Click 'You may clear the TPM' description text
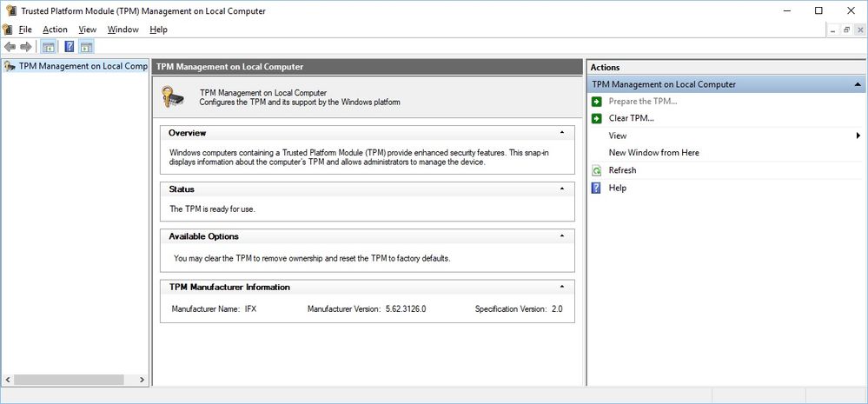The image size is (868, 404). point(312,258)
